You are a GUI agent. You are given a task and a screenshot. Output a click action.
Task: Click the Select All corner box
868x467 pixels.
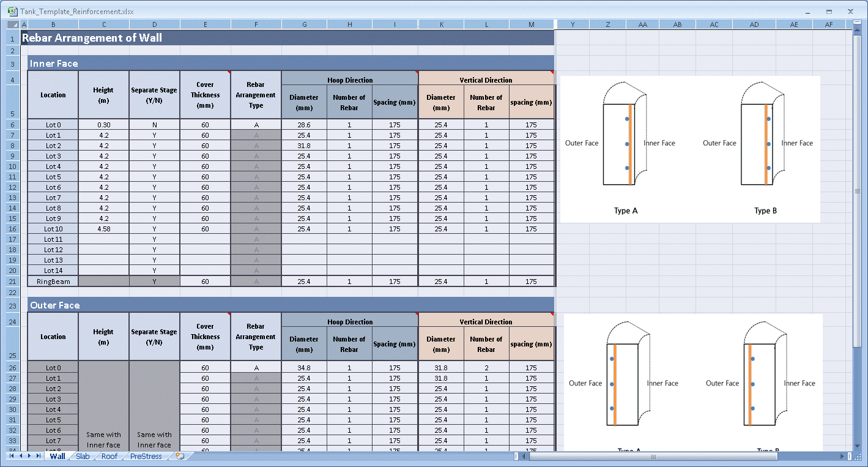(x=13, y=24)
